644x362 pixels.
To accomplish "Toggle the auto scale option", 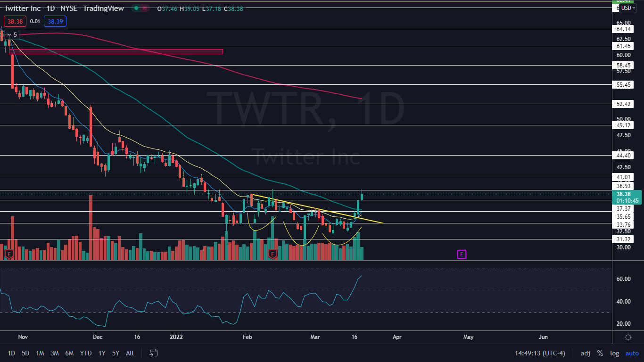I will [x=632, y=353].
